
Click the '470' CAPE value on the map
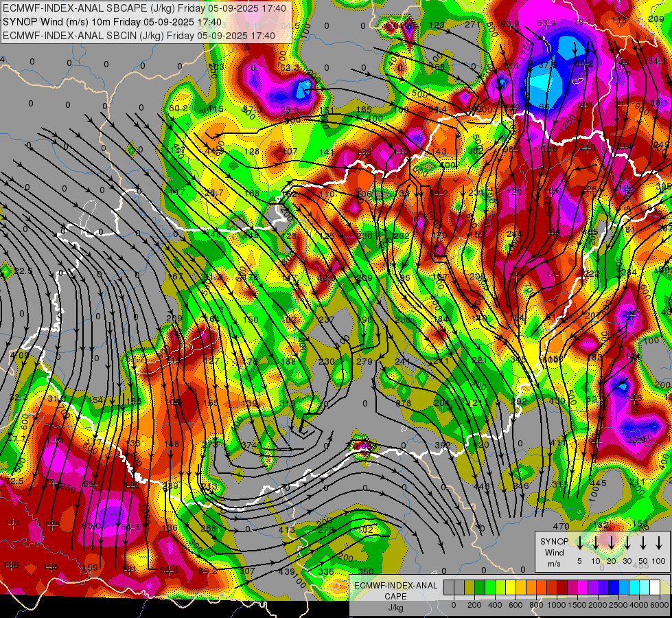[561, 526]
